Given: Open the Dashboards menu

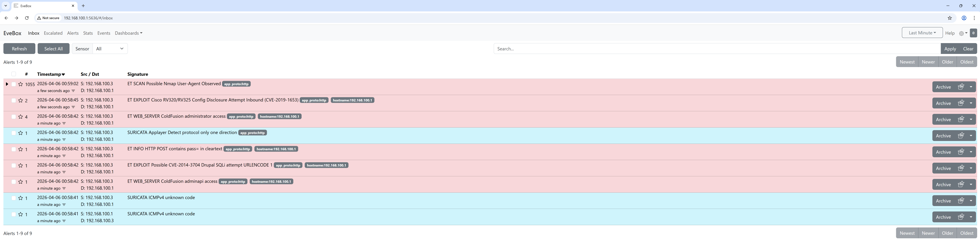Looking at the screenshot, I should pos(128,33).
